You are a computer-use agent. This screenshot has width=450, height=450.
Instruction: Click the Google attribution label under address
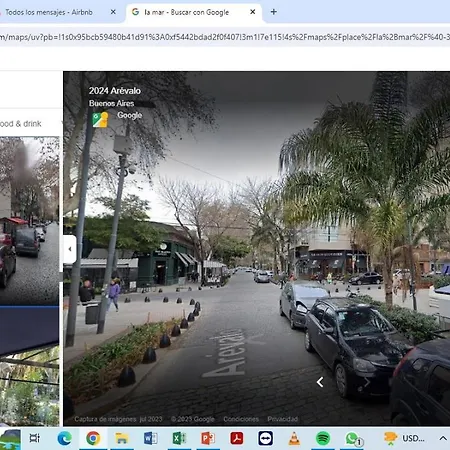[x=130, y=115]
